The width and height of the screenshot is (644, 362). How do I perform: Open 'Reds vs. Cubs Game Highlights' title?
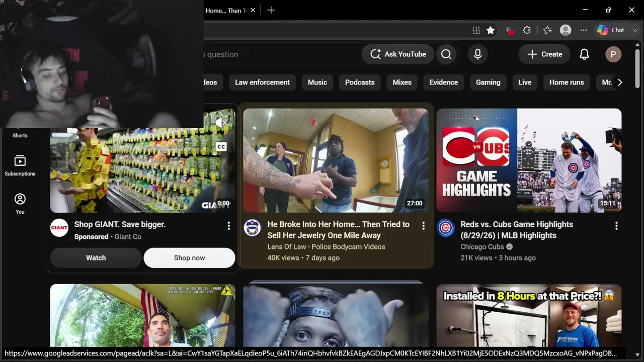(x=517, y=230)
